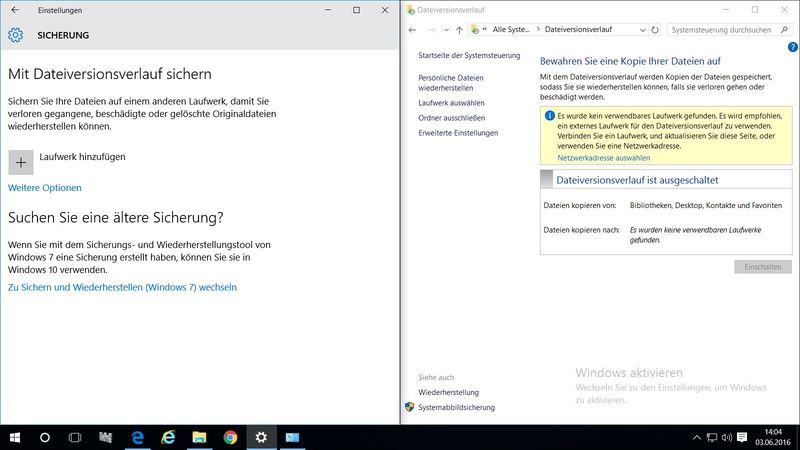Click heading Dateiversionsverlauf ist ausgeschaltet
This screenshot has height=450, width=800.
pyautogui.click(x=637, y=180)
